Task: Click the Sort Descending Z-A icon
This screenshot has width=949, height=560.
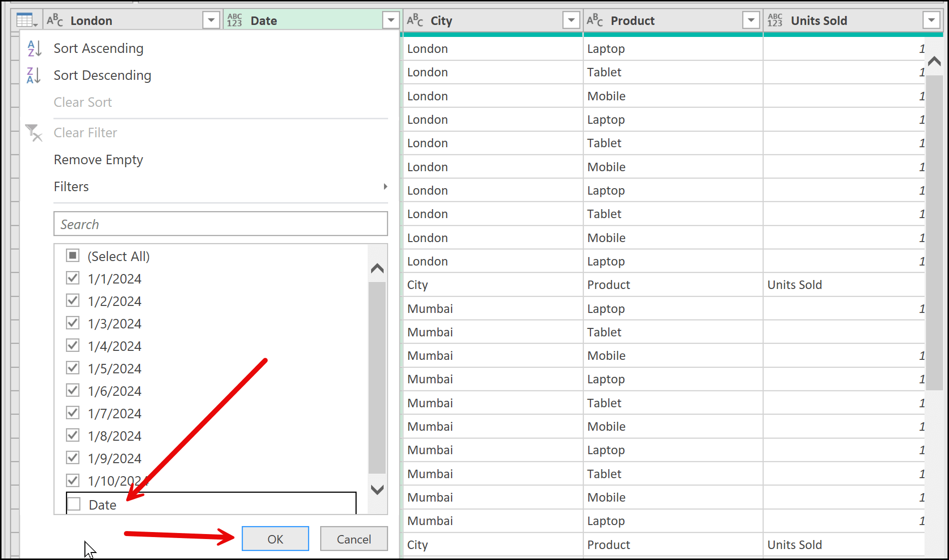Action: pyautogui.click(x=34, y=75)
